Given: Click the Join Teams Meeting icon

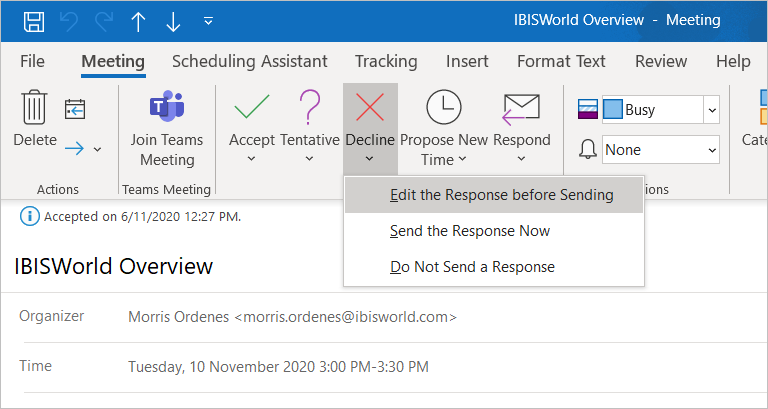Looking at the screenshot, I should (x=166, y=108).
